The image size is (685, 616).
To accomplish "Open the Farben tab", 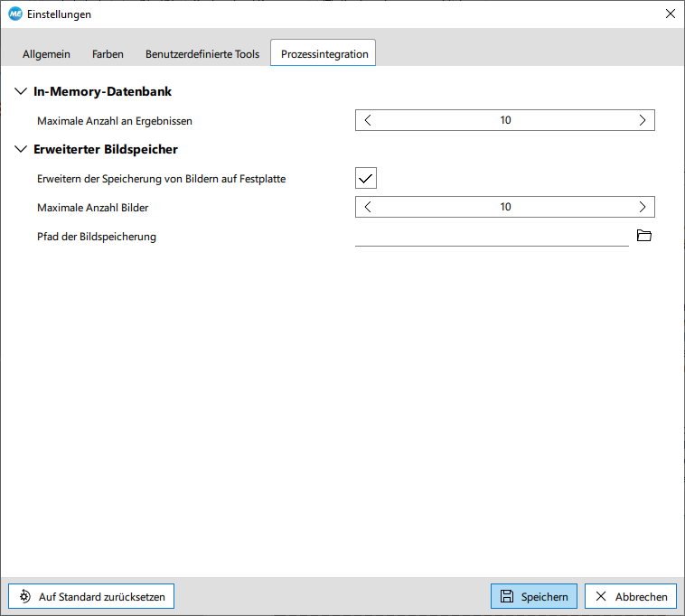I will coord(108,54).
